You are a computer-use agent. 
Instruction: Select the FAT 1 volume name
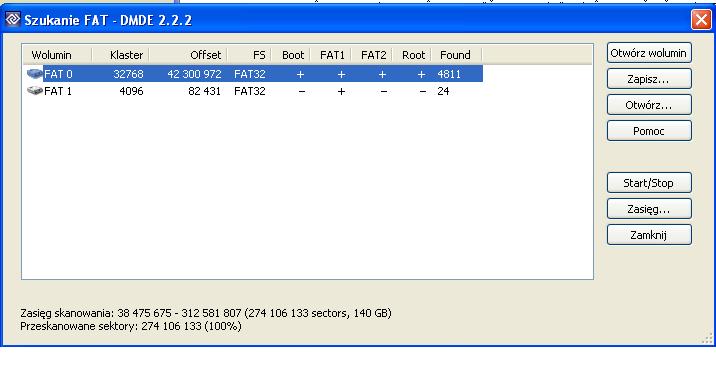[x=58, y=91]
